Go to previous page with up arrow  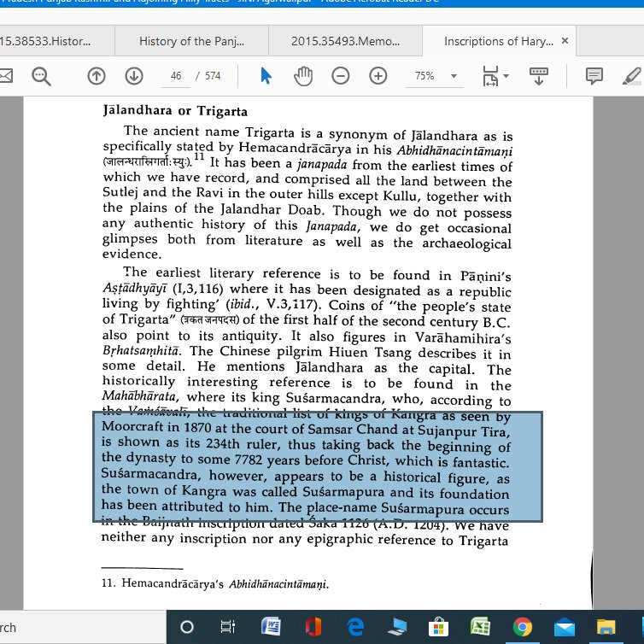pos(97,76)
